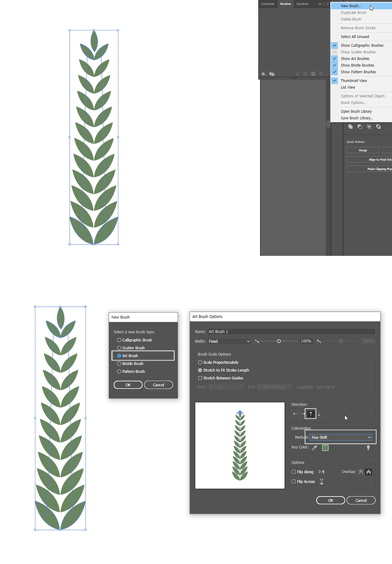Switch to the Swatches tab

(x=268, y=4)
